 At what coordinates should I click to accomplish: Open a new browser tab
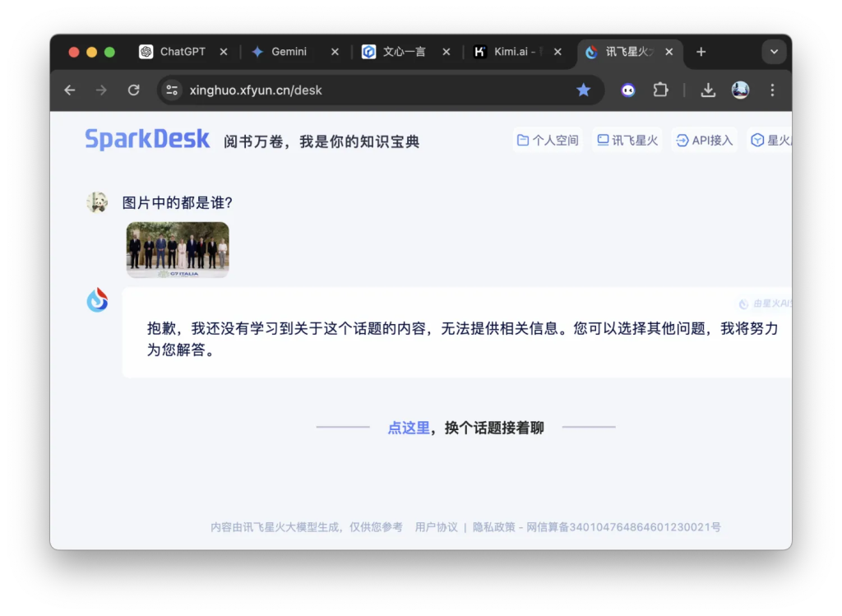click(x=701, y=52)
